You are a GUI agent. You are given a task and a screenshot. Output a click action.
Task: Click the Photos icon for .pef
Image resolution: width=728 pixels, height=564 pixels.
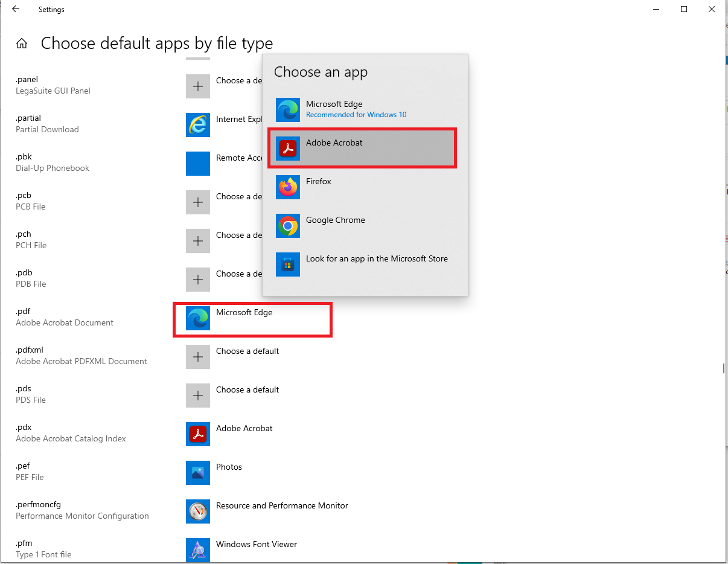click(x=198, y=473)
